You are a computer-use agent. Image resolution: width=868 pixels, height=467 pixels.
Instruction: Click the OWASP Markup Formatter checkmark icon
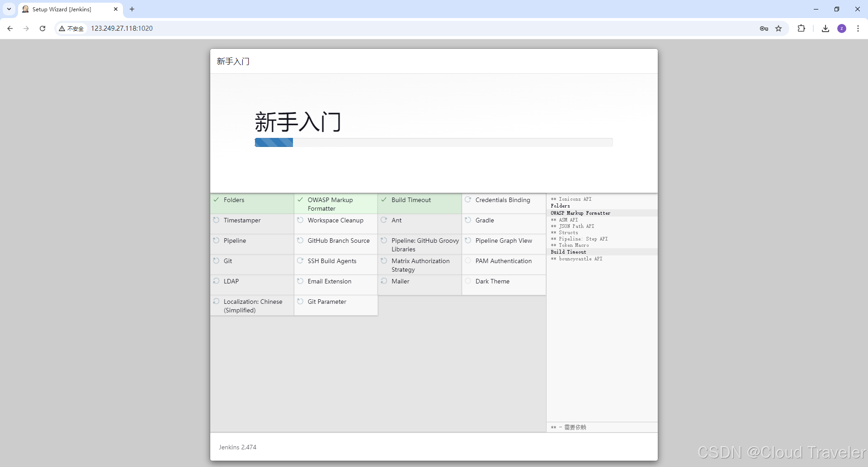tap(300, 199)
